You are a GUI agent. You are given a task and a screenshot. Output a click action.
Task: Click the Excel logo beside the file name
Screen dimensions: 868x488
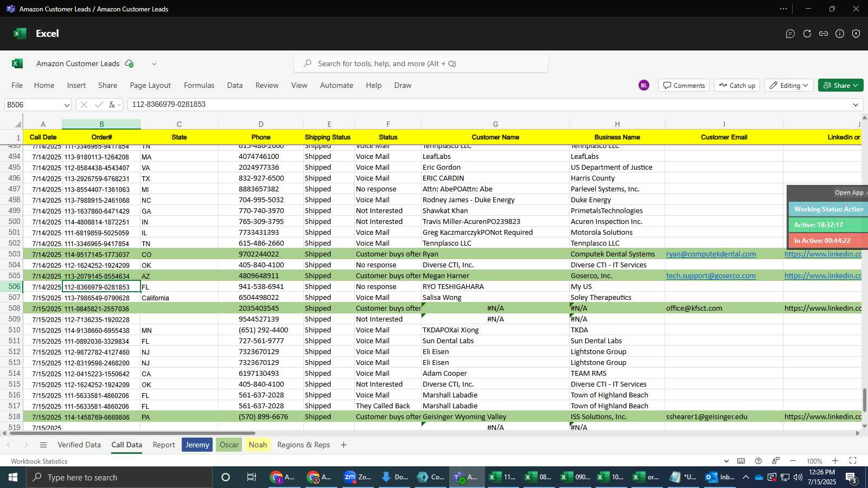[x=17, y=63]
